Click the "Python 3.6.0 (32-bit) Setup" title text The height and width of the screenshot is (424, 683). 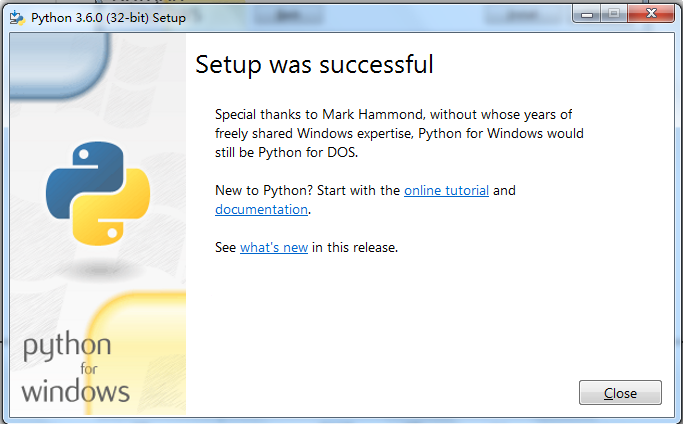108,18
